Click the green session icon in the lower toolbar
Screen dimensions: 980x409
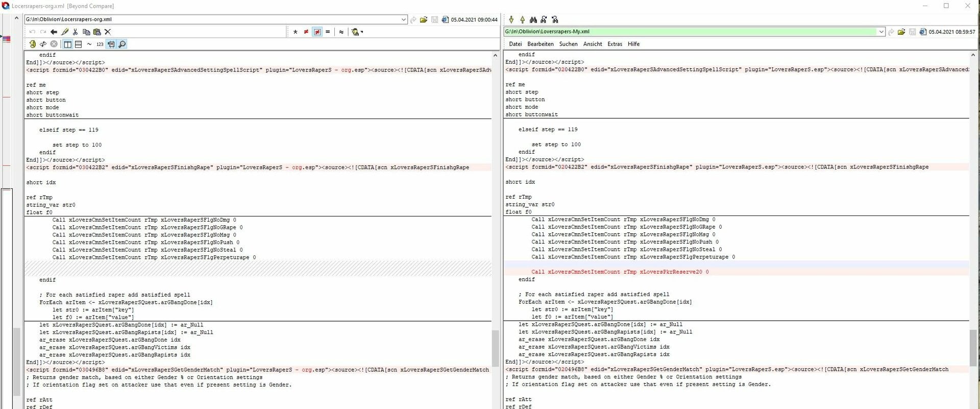pyautogui.click(x=32, y=44)
